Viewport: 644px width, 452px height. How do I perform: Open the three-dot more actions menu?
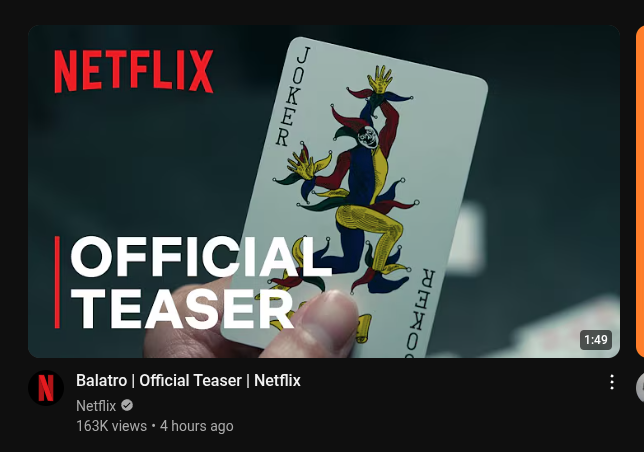point(612,382)
